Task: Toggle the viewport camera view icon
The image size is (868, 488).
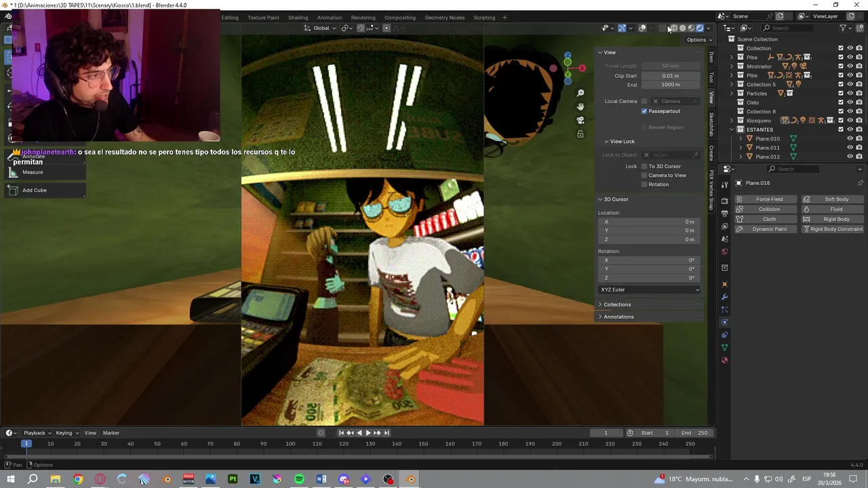Action: [580, 120]
